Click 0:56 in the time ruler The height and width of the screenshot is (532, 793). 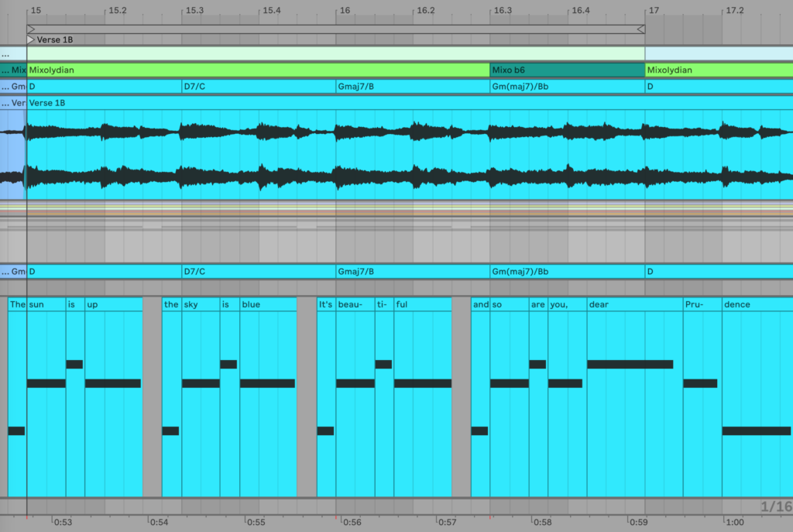pos(352,522)
